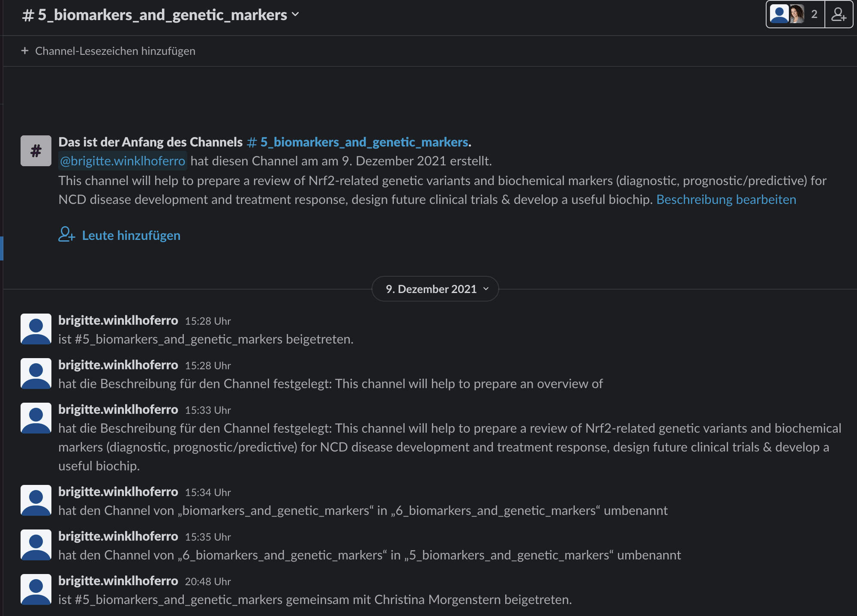Click the person-plus icon beside Leute hinzufügen
This screenshot has width=857, height=616.
(66, 235)
